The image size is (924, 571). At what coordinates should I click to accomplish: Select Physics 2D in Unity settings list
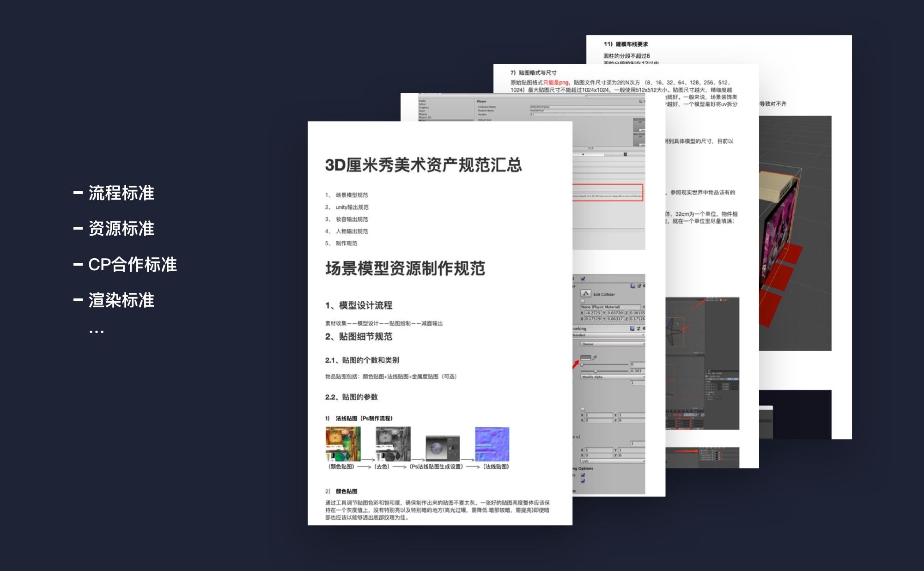click(425, 117)
